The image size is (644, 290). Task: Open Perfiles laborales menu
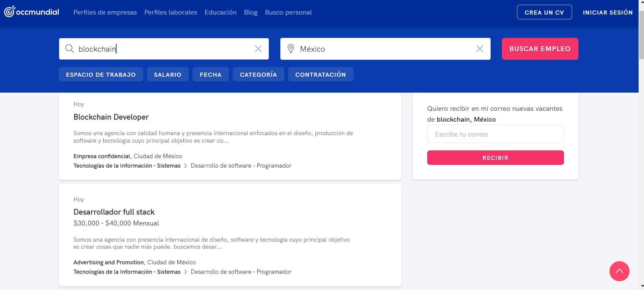click(171, 12)
